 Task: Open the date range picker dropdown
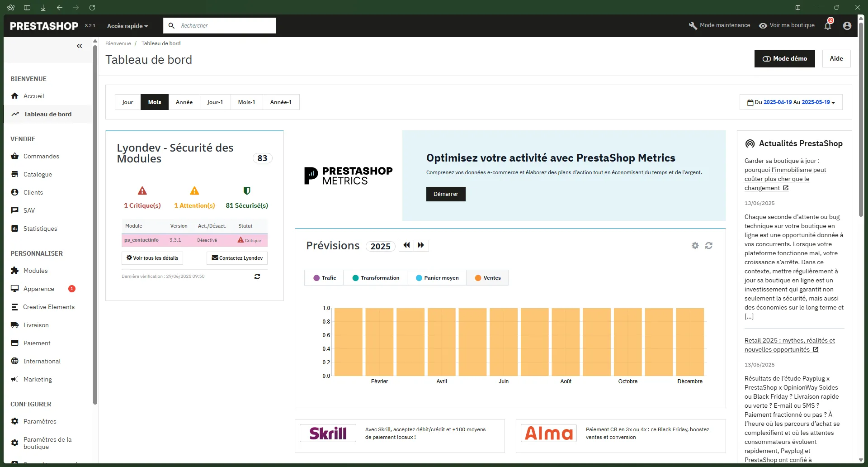[x=791, y=102]
